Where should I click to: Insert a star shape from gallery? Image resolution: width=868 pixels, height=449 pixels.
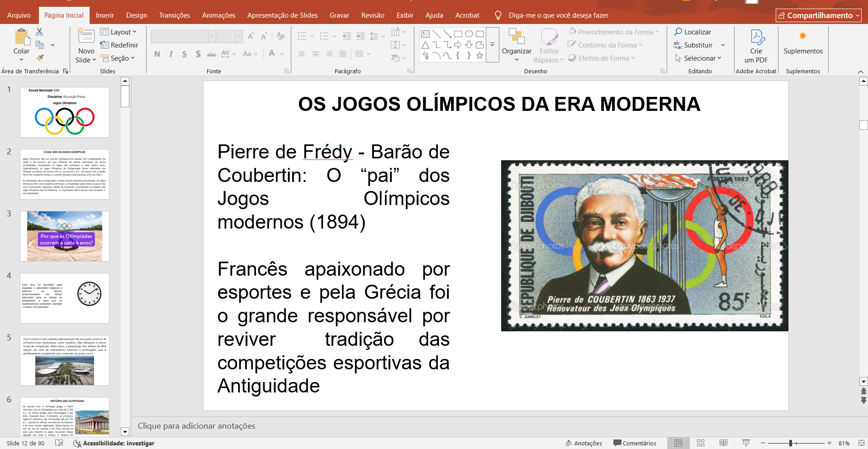tap(480, 56)
